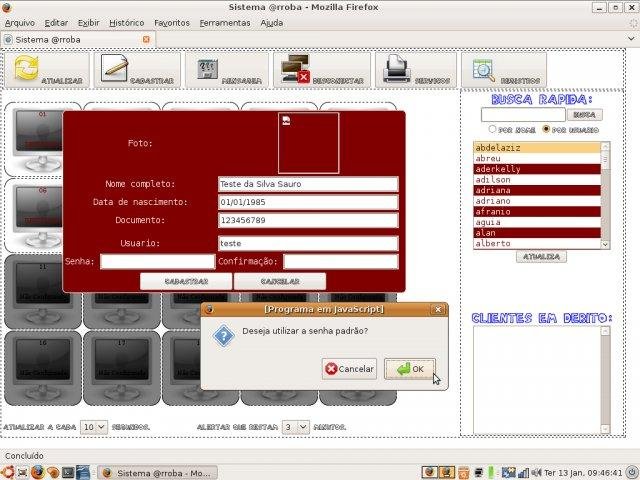Select the 'Por usuário' radio option
Viewport: 640px width, 480px height.
[546, 129]
